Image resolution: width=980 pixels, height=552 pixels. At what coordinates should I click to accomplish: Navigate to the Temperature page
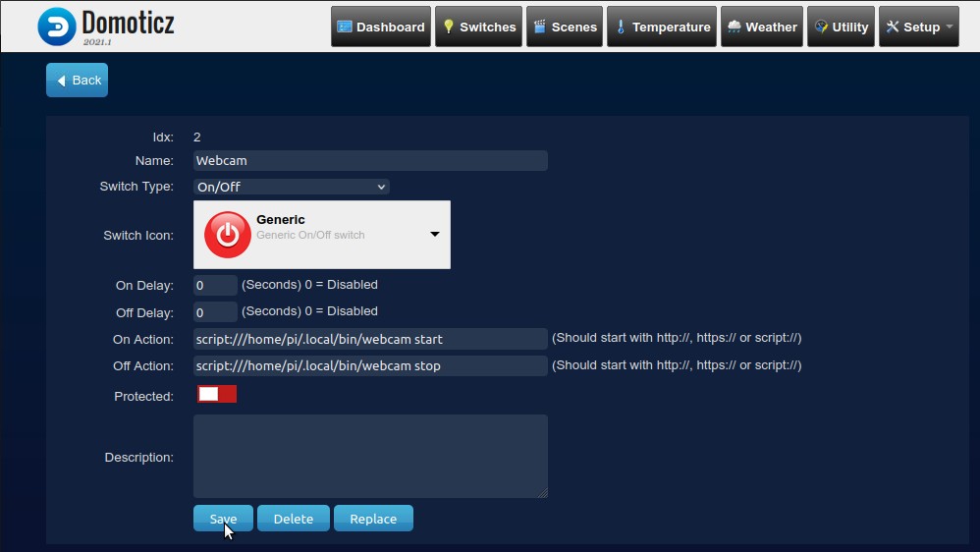(661, 27)
